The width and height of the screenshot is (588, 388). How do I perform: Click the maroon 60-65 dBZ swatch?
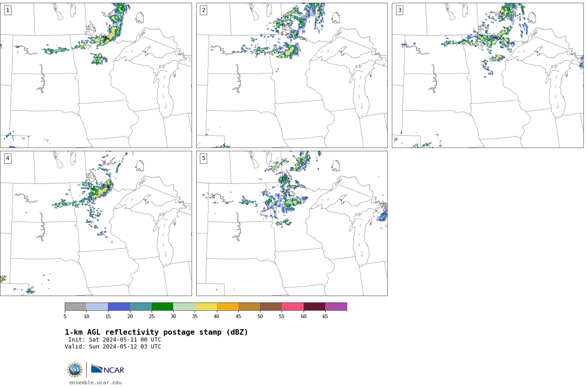pos(314,307)
